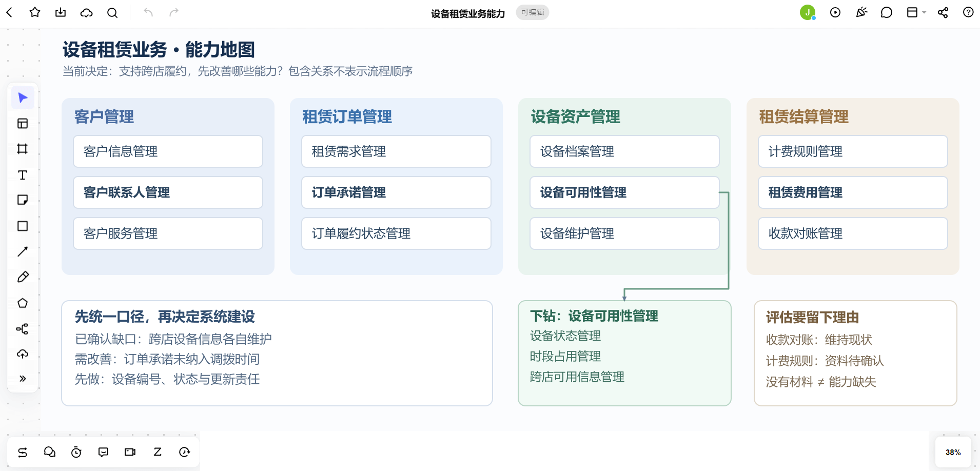Start presentation play mode
Screen dimensions: 980x471
coord(835,12)
